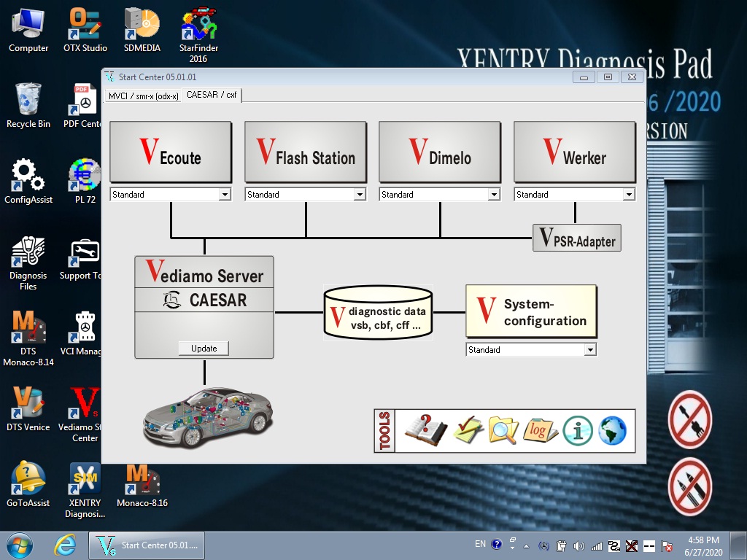
Task: Click the PSR-Adapter button
Action: click(576, 238)
